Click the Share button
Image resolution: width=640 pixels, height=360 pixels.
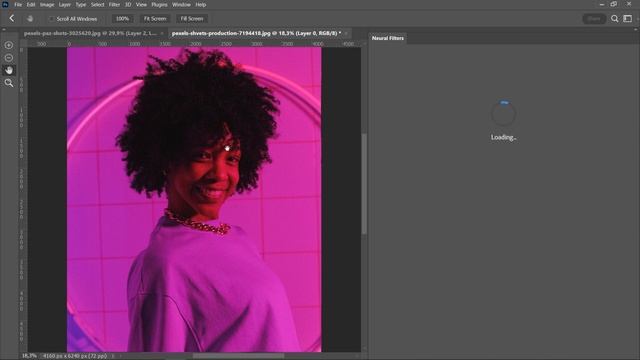(594, 19)
